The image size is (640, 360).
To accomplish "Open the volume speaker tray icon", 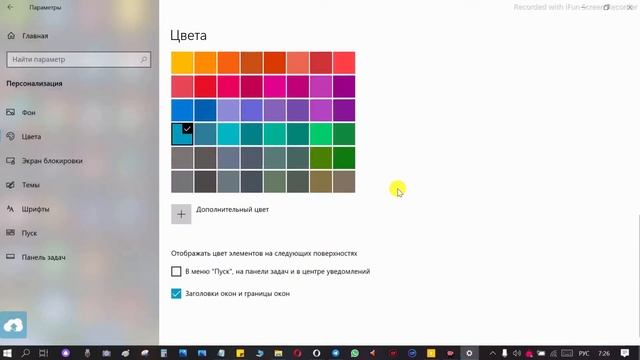I will pos(517,353).
